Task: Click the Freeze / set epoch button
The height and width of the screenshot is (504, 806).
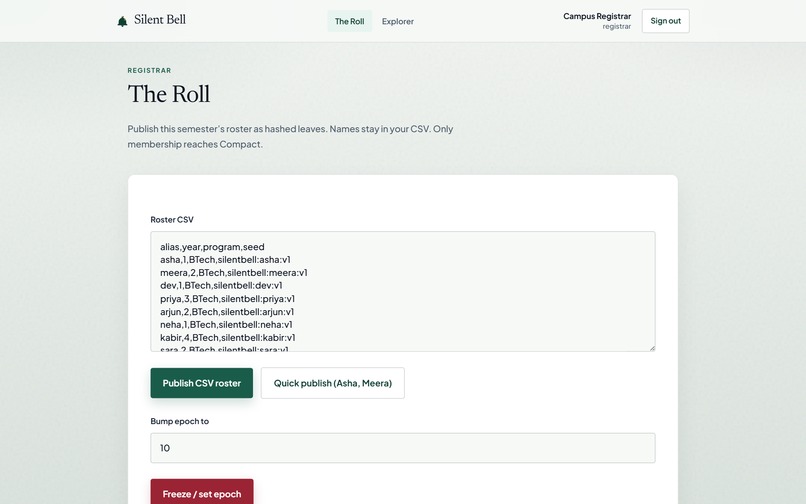Action: point(202,493)
